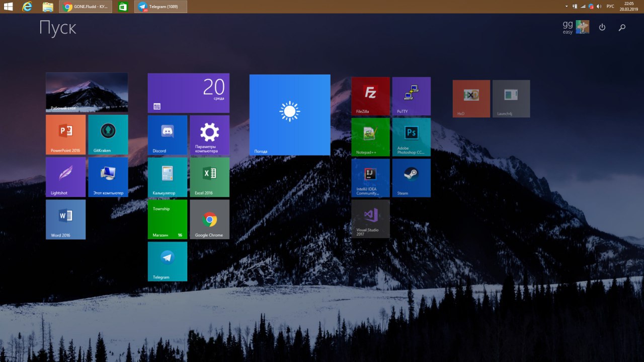Open File Explorer from the taskbar
Screen dimensions: 644x362
pyautogui.click(x=48, y=7)
